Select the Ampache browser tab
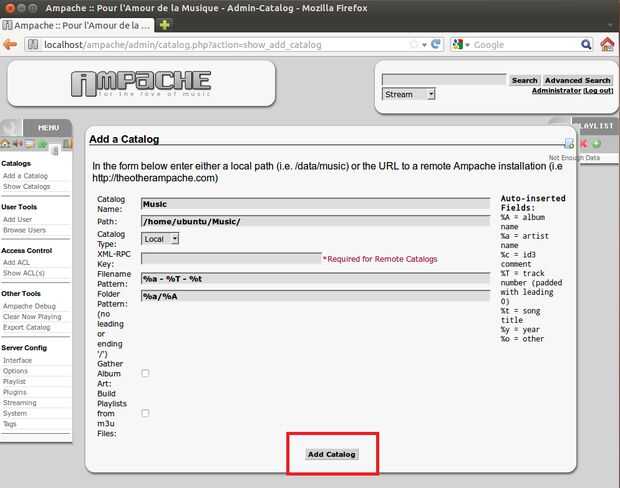 coord(78,25)
